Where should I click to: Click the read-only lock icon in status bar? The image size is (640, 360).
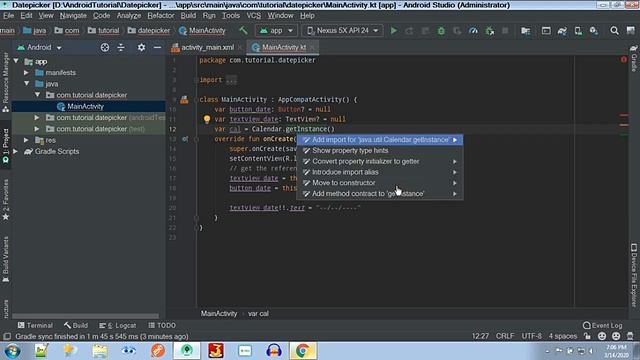coord(587,336)
